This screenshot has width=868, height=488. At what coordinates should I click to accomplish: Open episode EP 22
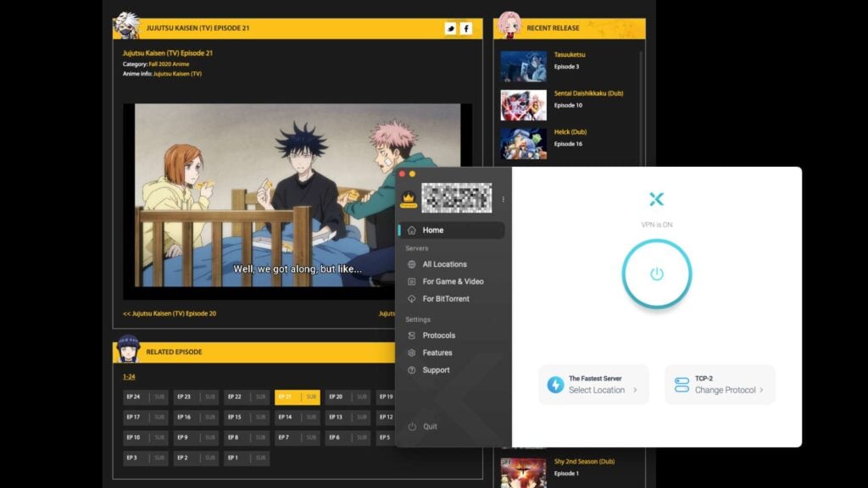click(247, 396)
